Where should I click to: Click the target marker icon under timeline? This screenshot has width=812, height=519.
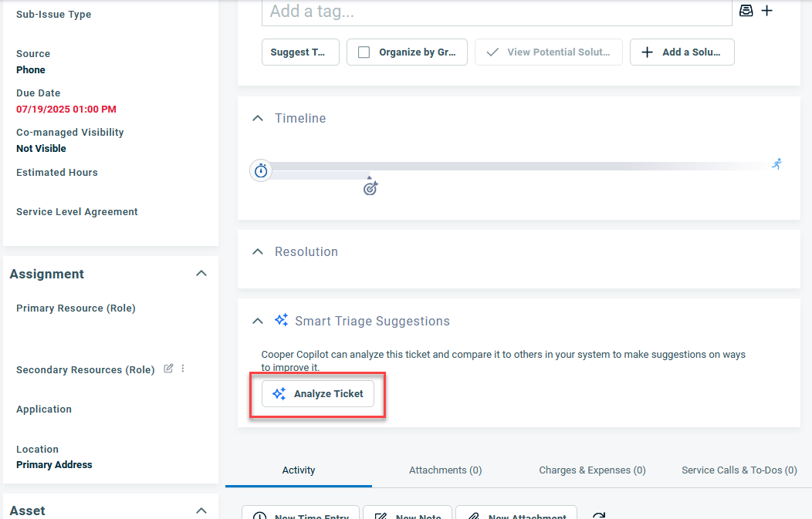click(370, 187)
